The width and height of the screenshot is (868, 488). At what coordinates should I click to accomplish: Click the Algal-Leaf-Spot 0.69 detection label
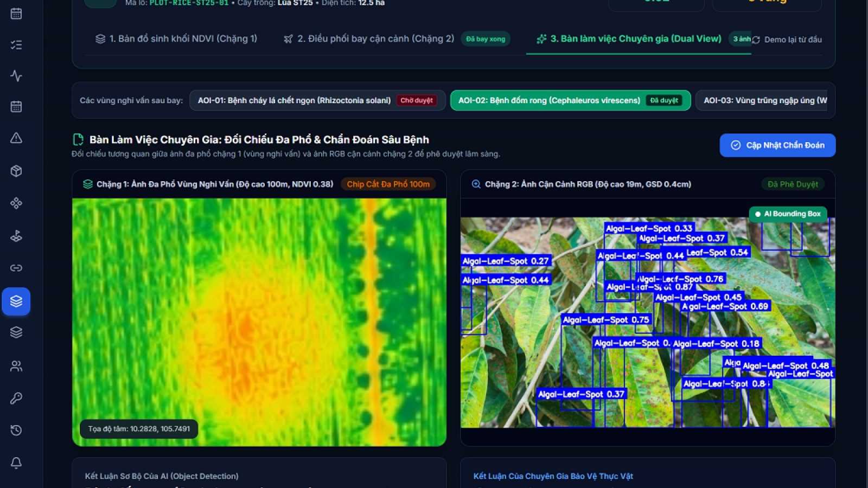point(725,306)
